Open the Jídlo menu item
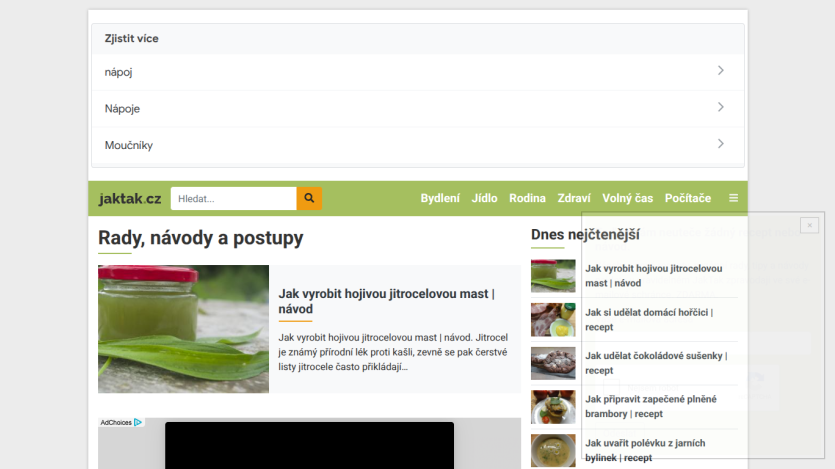Screen dimensions: 835x469 point(484,198)
